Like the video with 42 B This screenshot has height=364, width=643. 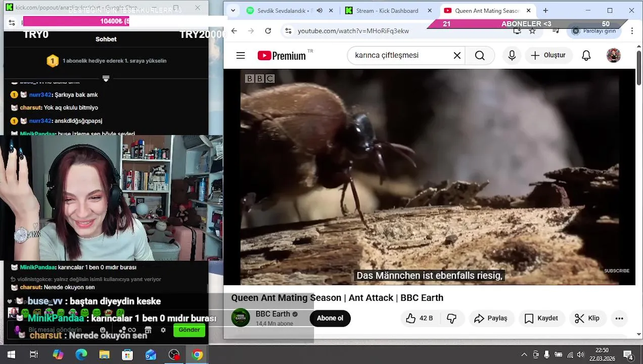[420, 318]
